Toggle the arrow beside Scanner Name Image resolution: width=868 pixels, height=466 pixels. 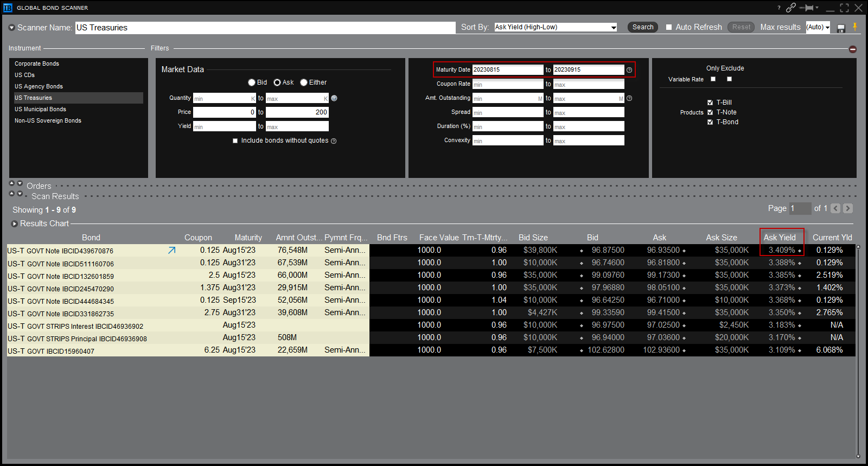(12, 28)
